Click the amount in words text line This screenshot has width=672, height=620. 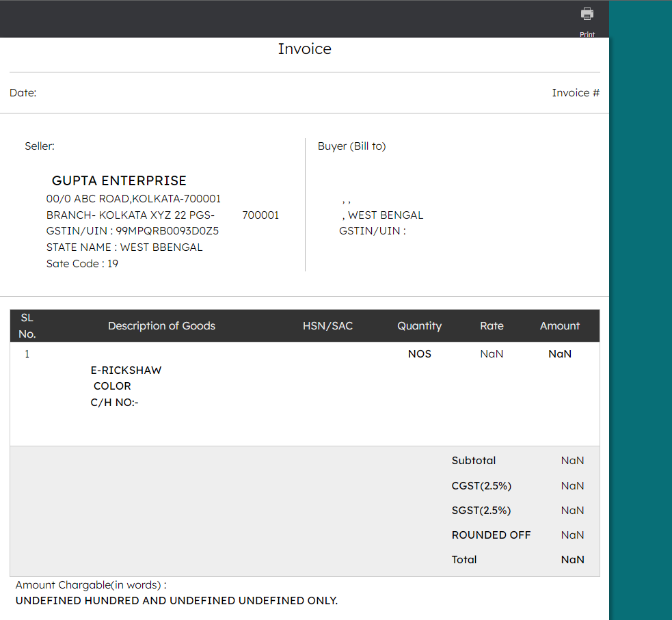coord(176,601)
